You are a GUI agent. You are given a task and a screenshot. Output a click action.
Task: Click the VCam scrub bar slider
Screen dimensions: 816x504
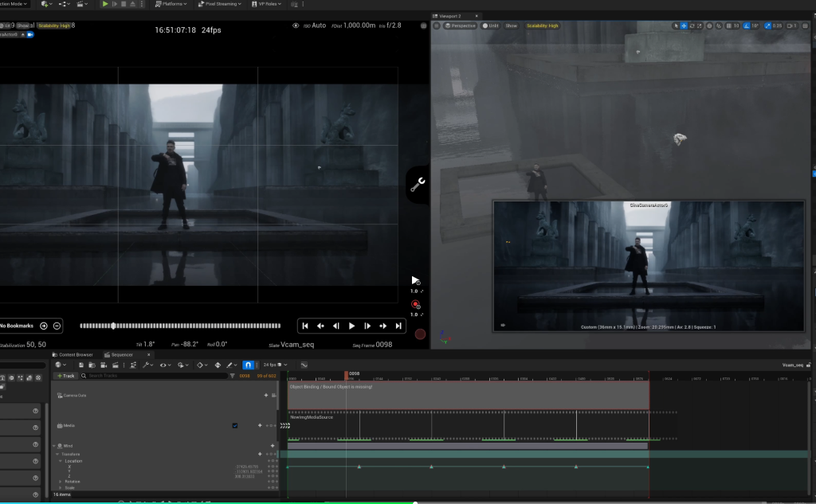180,326
